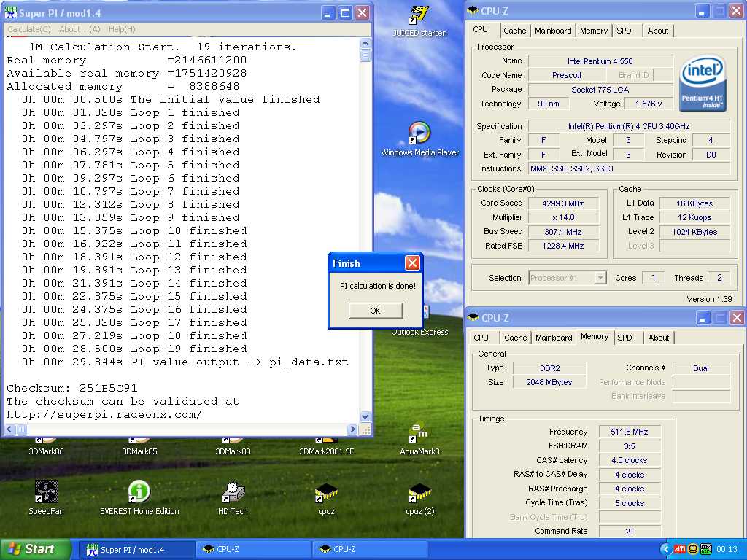Click the Super PI title bar icon

(x=10, y=12)
